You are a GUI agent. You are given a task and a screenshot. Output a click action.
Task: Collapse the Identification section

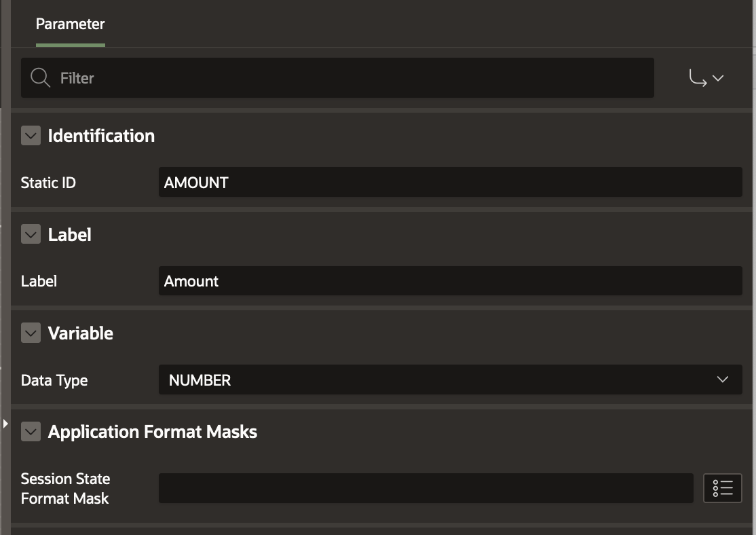[31, 136]
